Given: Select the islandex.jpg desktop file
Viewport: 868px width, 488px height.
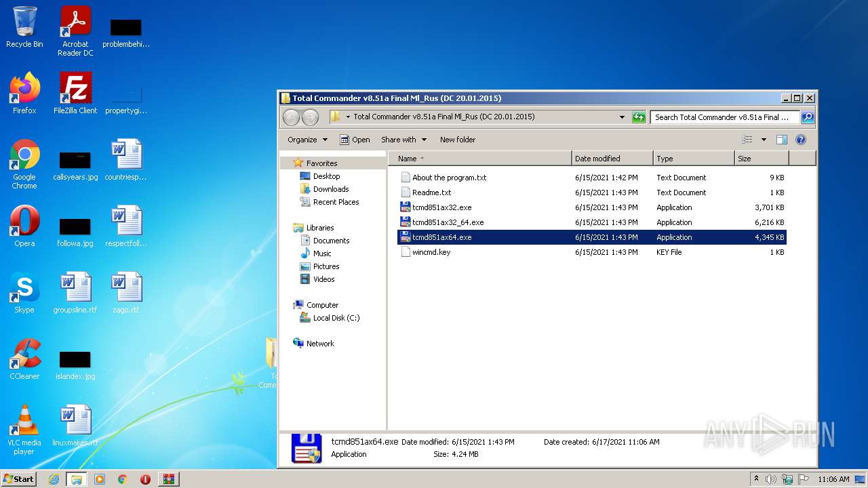Looking at the screenshot, I should 75,365.
